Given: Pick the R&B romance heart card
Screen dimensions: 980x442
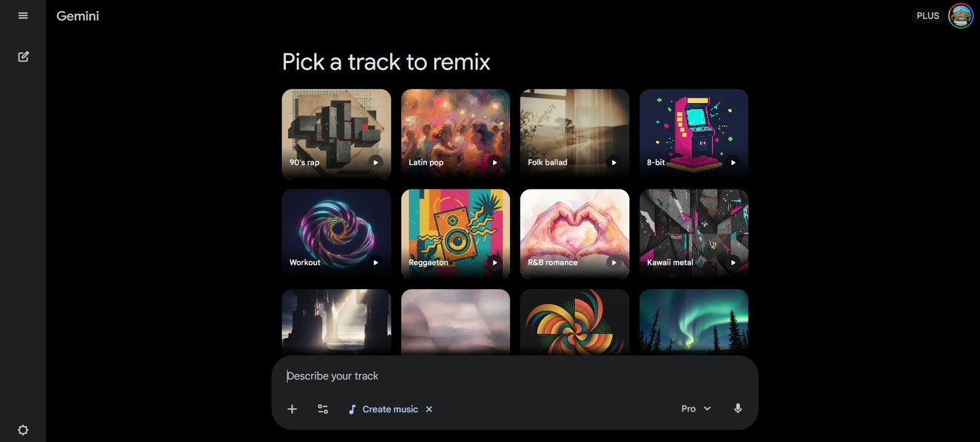Looking at the screenshot, I should coord(575,234).
